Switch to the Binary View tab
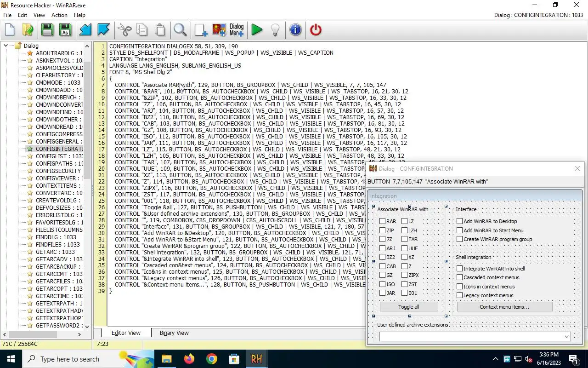 [174, 333]
